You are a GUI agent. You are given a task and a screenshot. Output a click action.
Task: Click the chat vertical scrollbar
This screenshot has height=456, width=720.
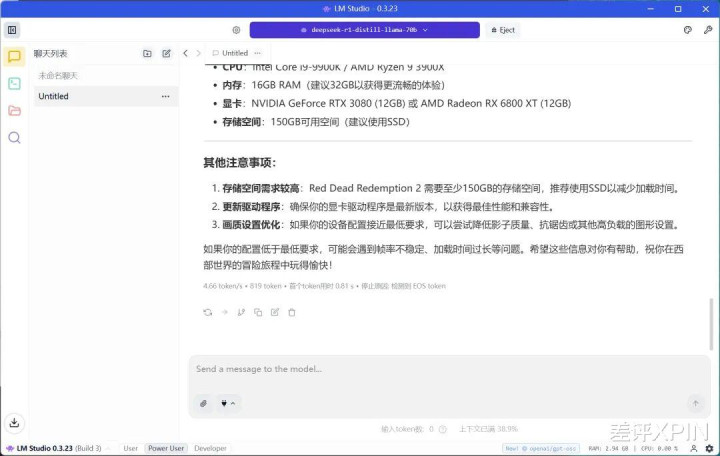coord(711,324)
